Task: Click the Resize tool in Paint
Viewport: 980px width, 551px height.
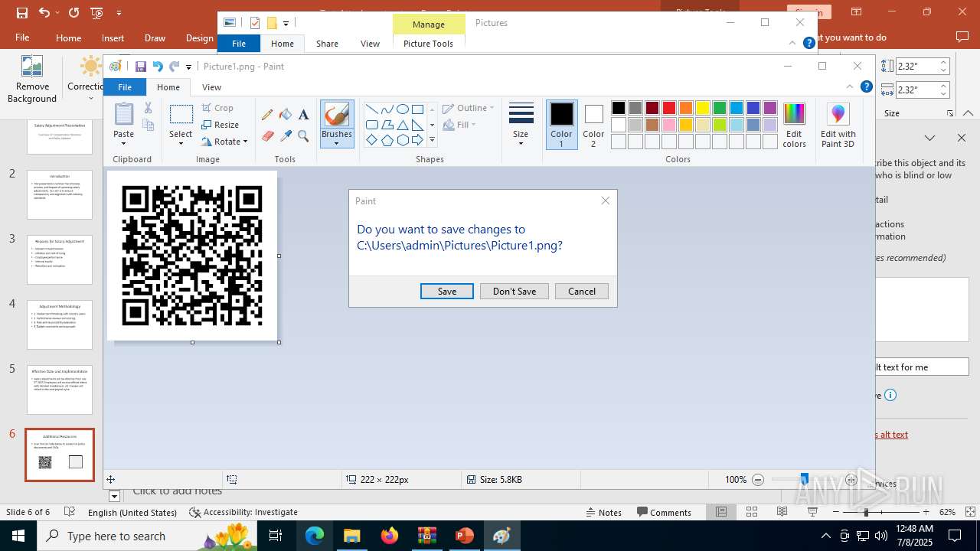Action: coord(220,125)
